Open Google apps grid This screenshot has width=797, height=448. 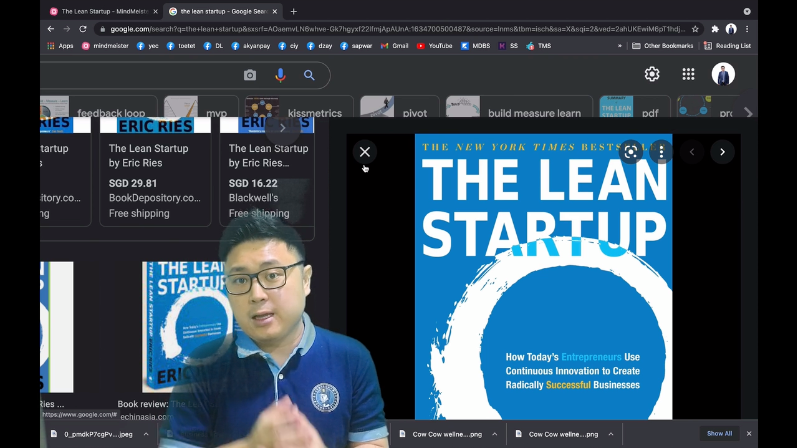688,74
